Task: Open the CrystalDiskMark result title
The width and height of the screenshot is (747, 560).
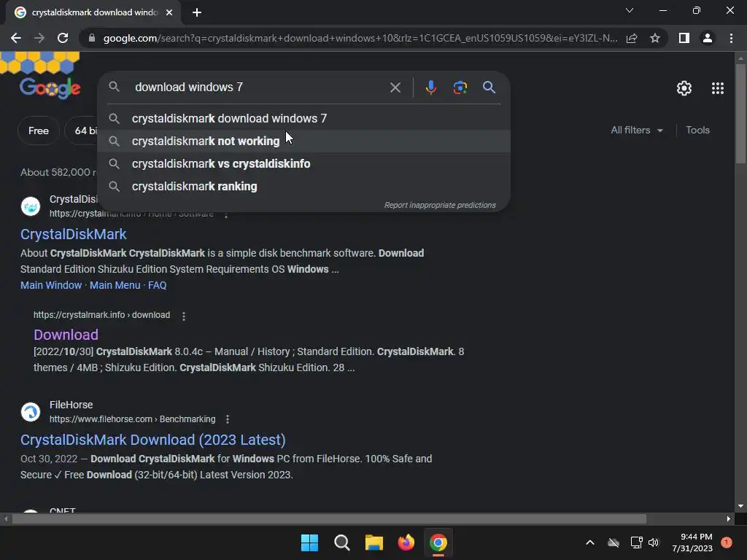Action: [74, 234]
